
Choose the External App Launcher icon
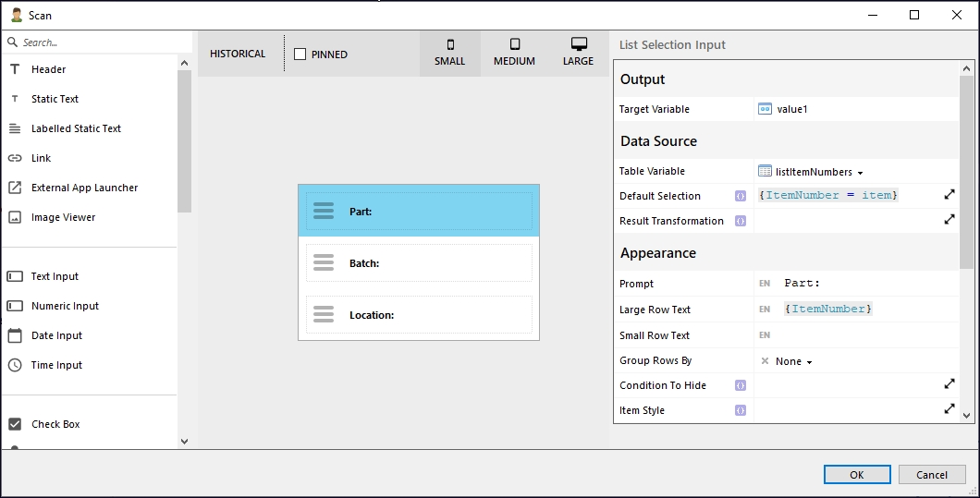[15, 188]
